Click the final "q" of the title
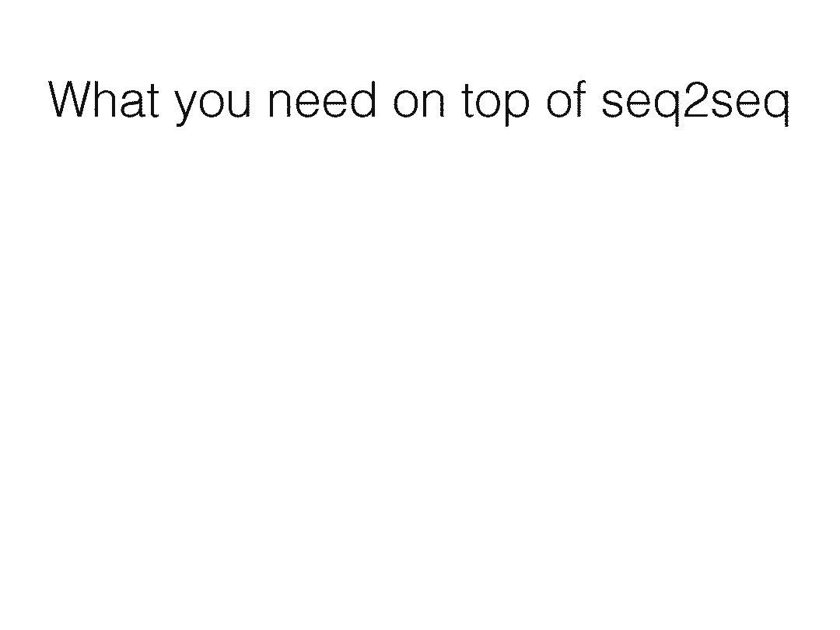This screenshot has width=840, height=630. click(x=778, y=106)
